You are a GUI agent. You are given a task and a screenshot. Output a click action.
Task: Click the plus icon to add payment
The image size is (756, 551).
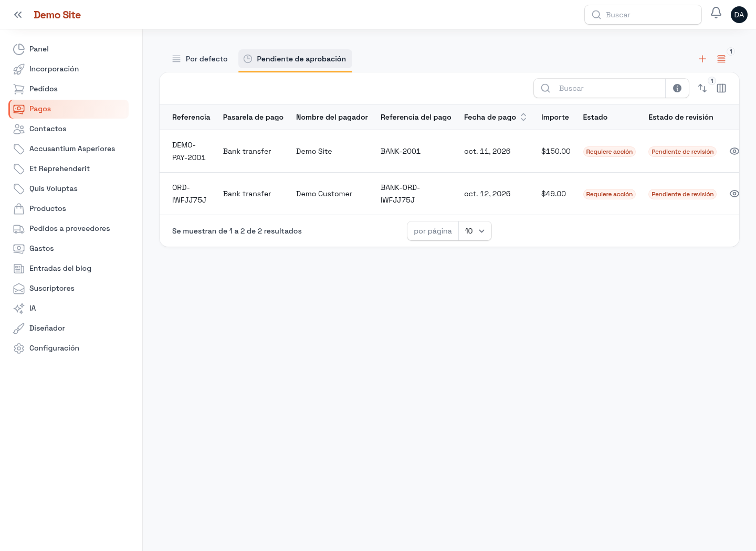pyautogui.click(x=702, y=59)
